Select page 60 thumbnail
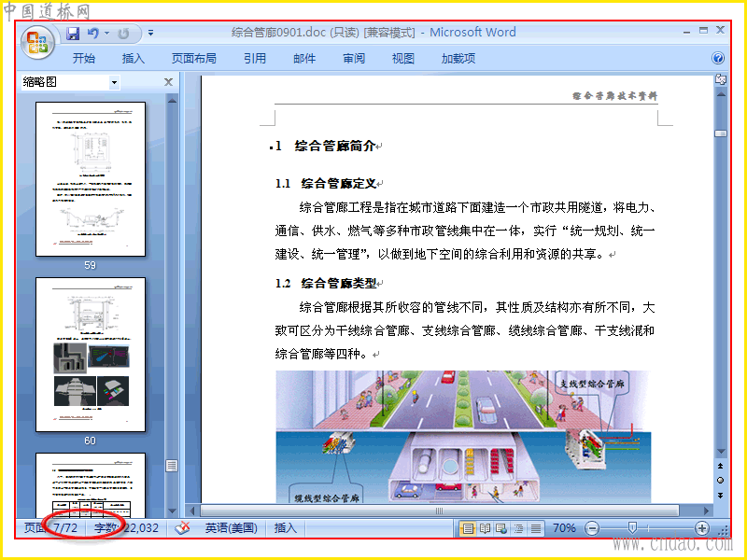 tap(91, 355)
